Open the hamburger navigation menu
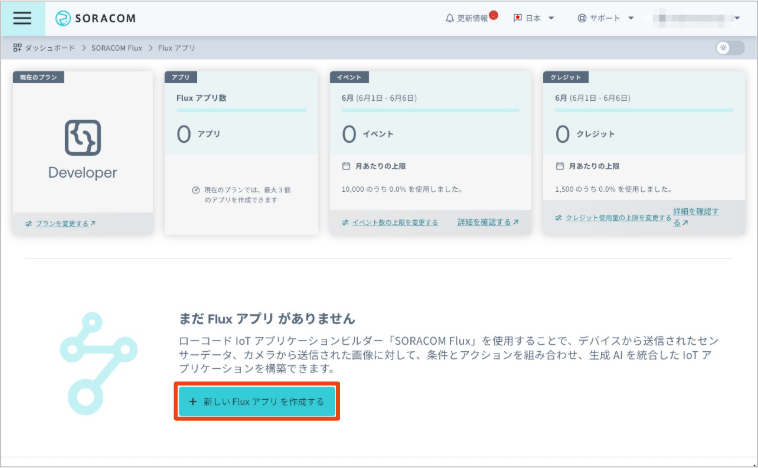 22,18
